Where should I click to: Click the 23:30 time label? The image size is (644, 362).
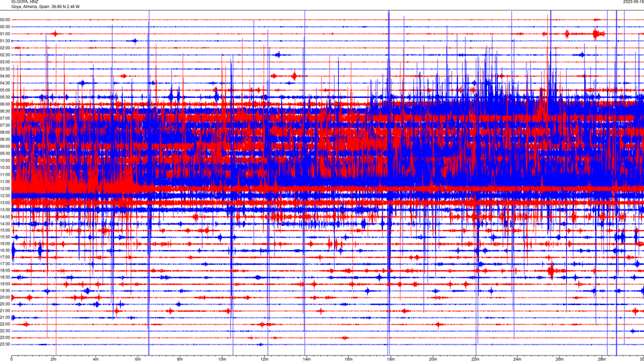point(5,345)
